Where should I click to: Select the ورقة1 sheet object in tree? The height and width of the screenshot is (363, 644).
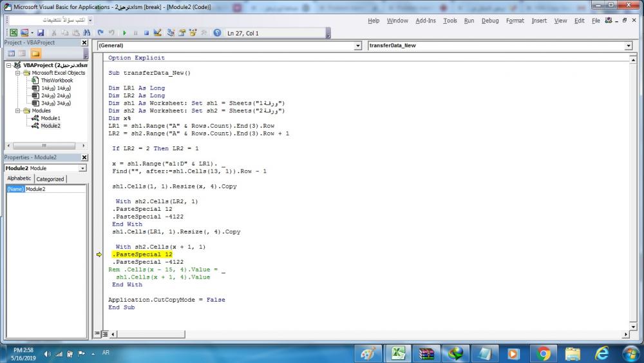pyautogui.click(x=56, y=88)
